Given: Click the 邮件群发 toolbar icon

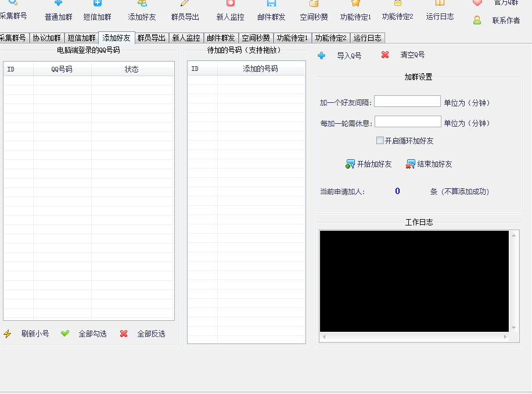Looking at the screenshot, I should 271,3.
